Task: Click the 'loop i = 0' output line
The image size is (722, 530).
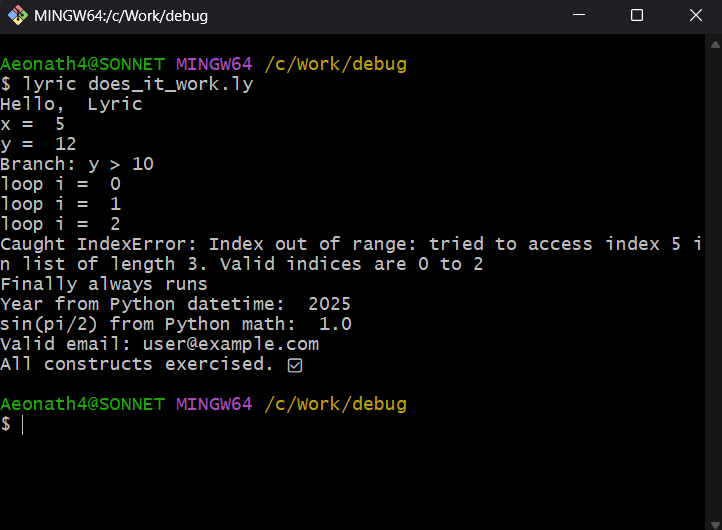Action: pos(60,184)
